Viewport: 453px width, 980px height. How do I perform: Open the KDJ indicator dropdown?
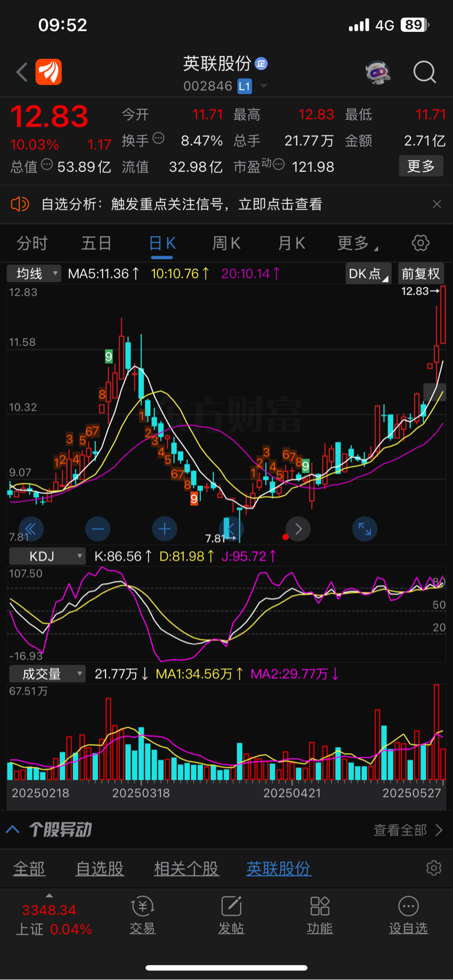click(x=47, y=556)
